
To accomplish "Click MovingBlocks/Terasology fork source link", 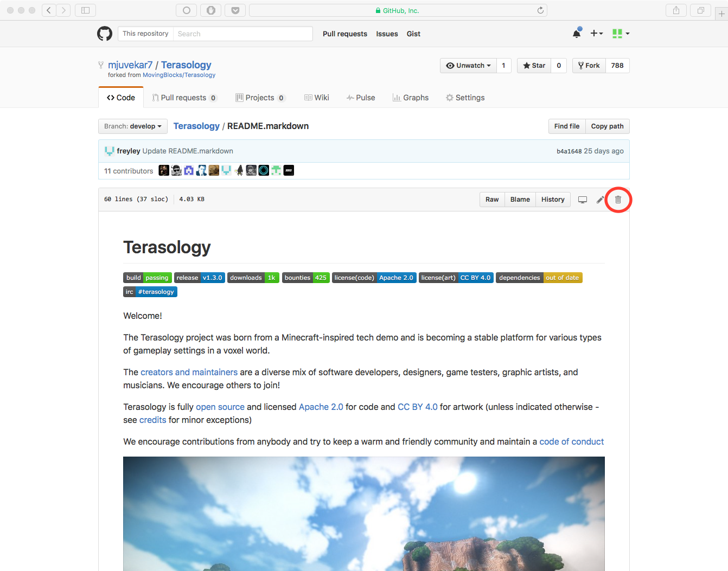I will coord(179,75).
